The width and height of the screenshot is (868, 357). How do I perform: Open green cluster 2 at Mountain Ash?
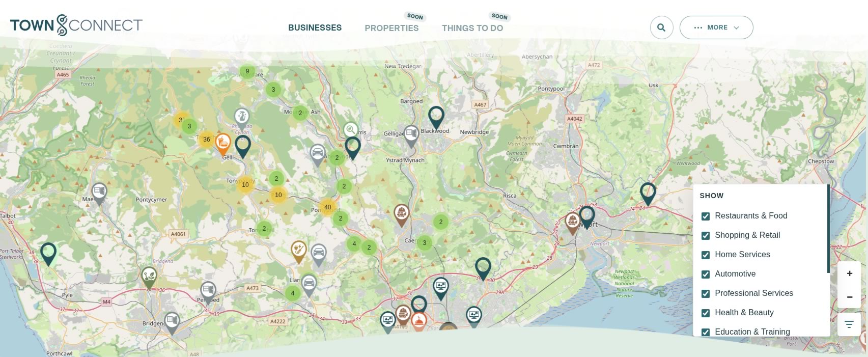click(300, 113)
